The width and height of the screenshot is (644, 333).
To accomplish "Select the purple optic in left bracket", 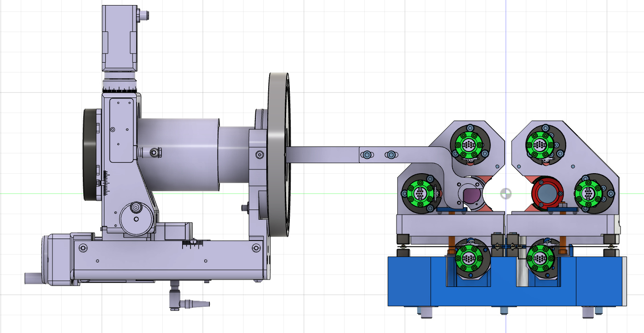I will (x=472, y=195).
